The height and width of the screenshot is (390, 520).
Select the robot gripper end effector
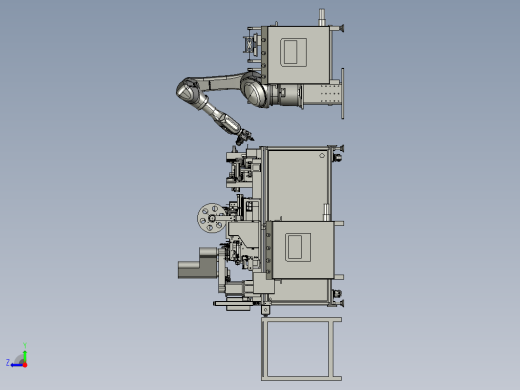pyautogui.click(x=244, y=137)
